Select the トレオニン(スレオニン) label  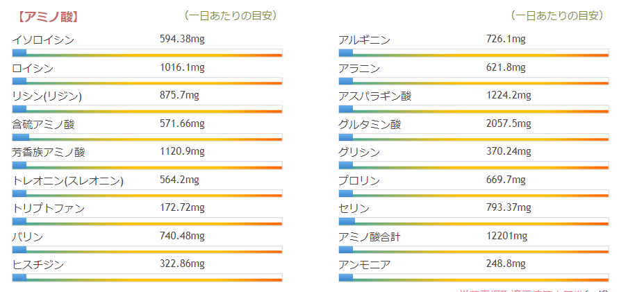click(x=68, y=181)
